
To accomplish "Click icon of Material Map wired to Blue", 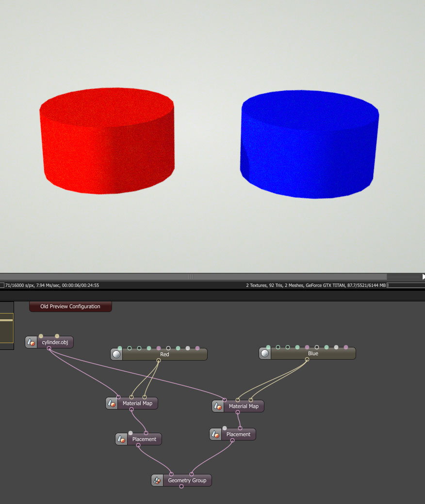I will [218, 406].
